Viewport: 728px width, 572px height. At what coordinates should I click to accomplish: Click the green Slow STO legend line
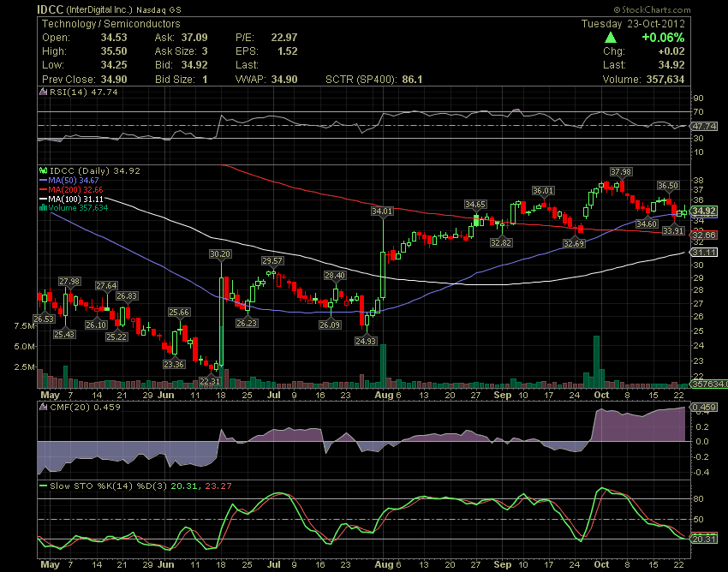pyautogui.click(x=44, y=486)
